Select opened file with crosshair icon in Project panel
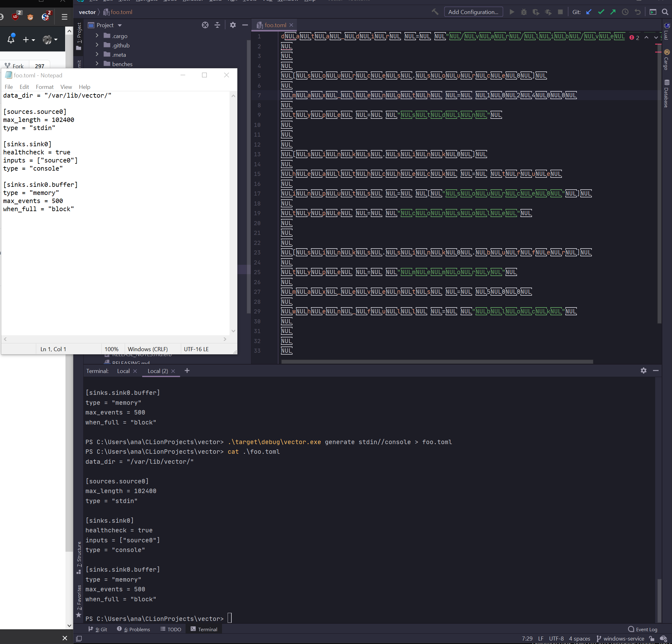 [x=205, y=25]
